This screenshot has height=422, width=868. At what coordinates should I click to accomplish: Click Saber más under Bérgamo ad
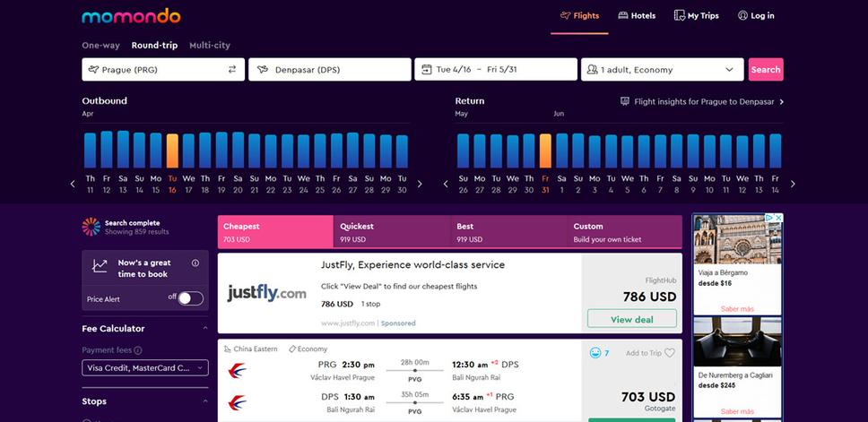tap(737, 308)
